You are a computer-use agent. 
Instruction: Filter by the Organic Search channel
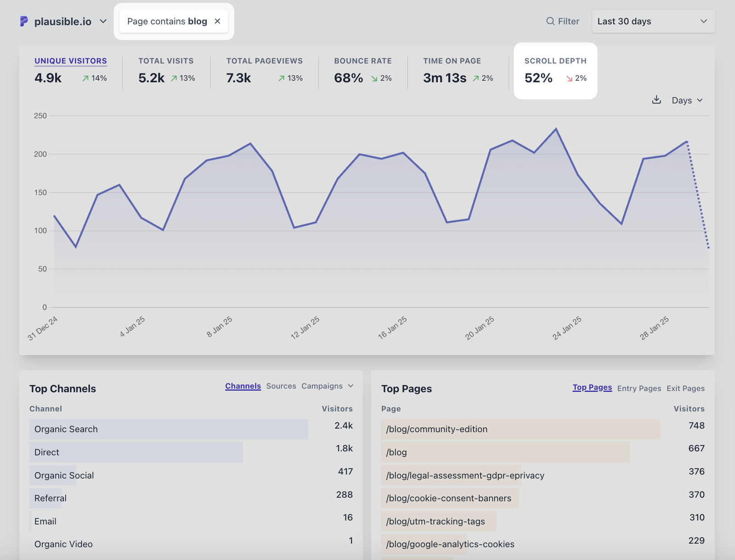66,429
